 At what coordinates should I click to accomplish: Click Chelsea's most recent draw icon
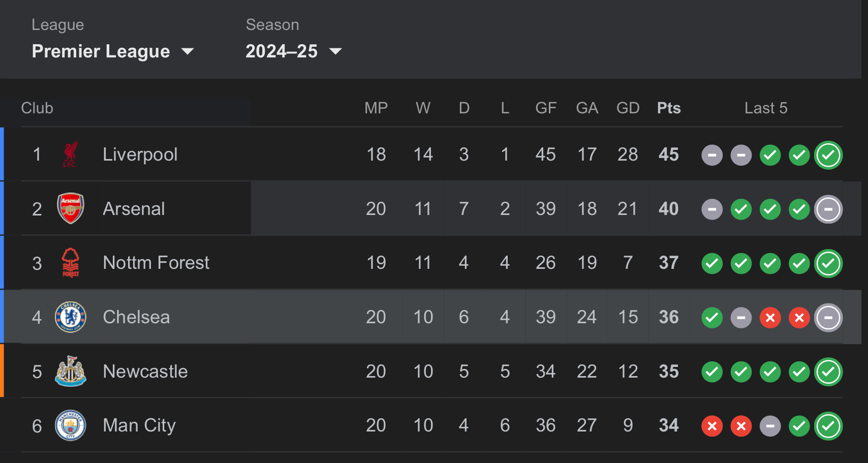pos(828,318)
